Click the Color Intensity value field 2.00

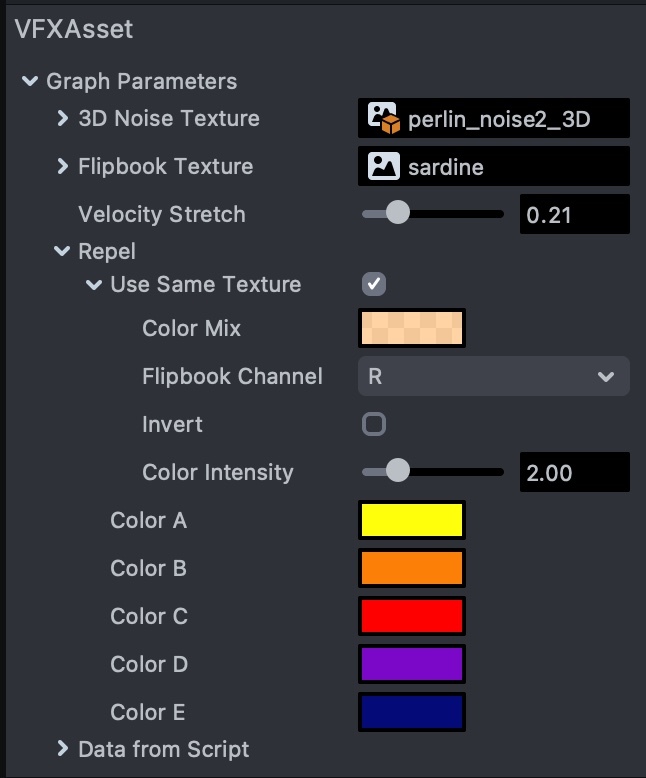574,472
